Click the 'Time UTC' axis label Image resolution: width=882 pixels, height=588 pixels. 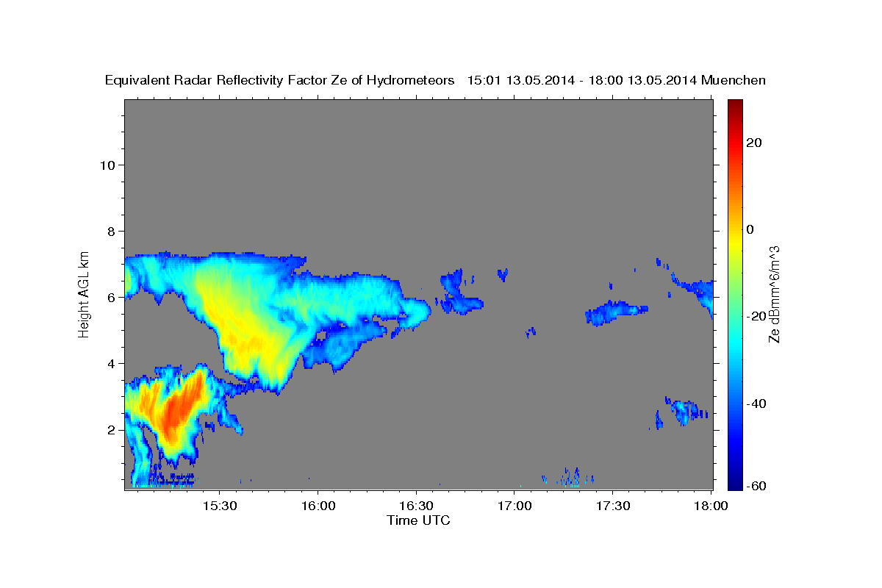(418, 520)
